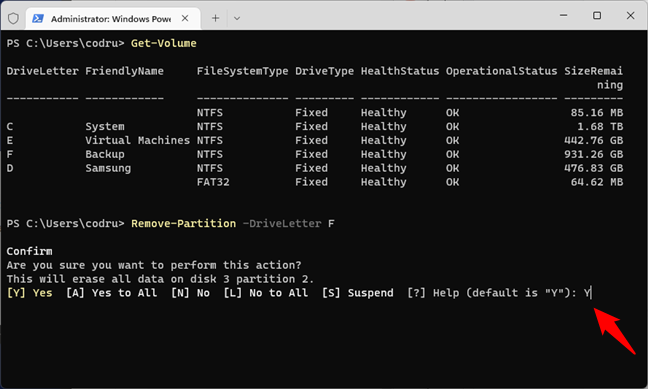Click the Backup friendly name
This screenshot has height=389, width=648.
click(105, 154)
